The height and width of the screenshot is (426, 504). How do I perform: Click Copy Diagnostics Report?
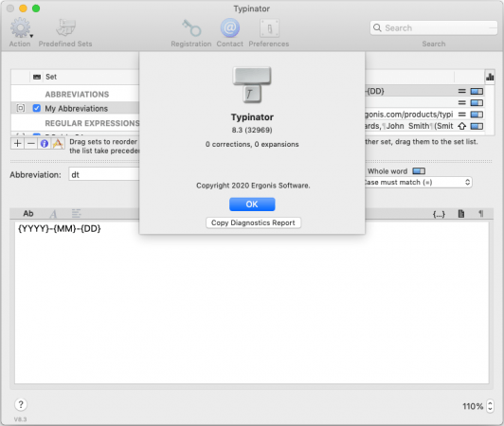tap(253, 222)
